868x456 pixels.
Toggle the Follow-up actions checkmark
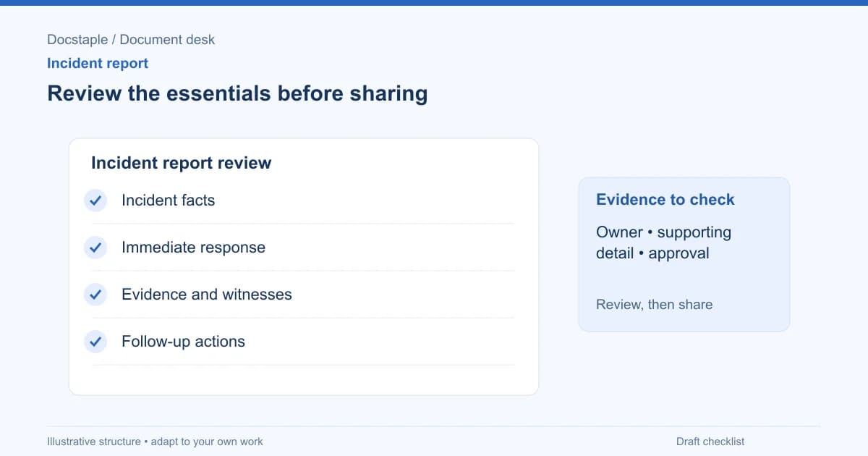click(95, 342)
